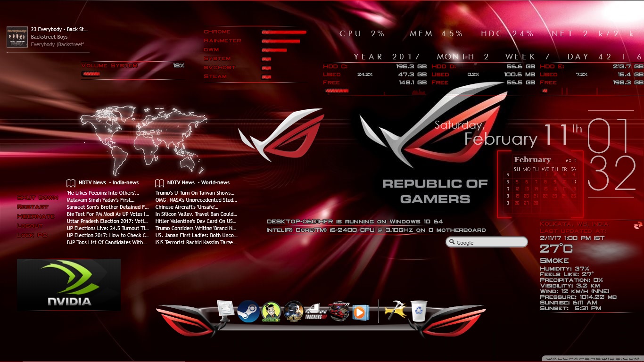Launch Need for Speed Hot Pursuit
This screenshot has width=644, height=362.
coord(339,311)
